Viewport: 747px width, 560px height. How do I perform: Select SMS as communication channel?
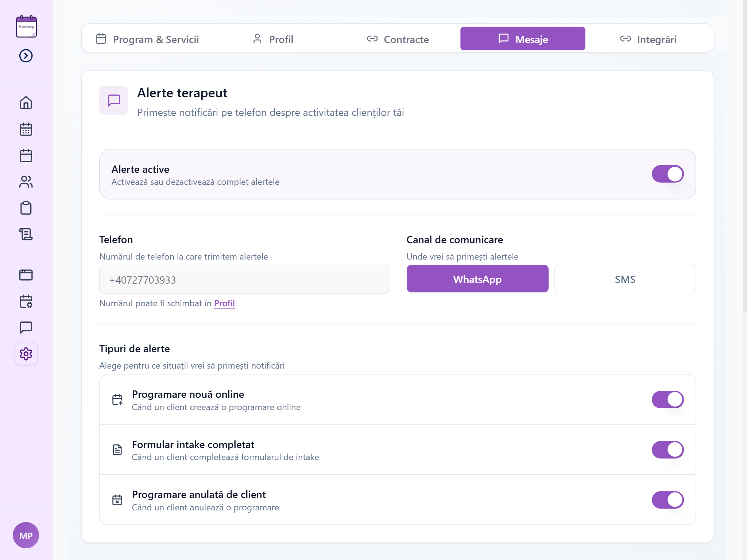[625, 279]
